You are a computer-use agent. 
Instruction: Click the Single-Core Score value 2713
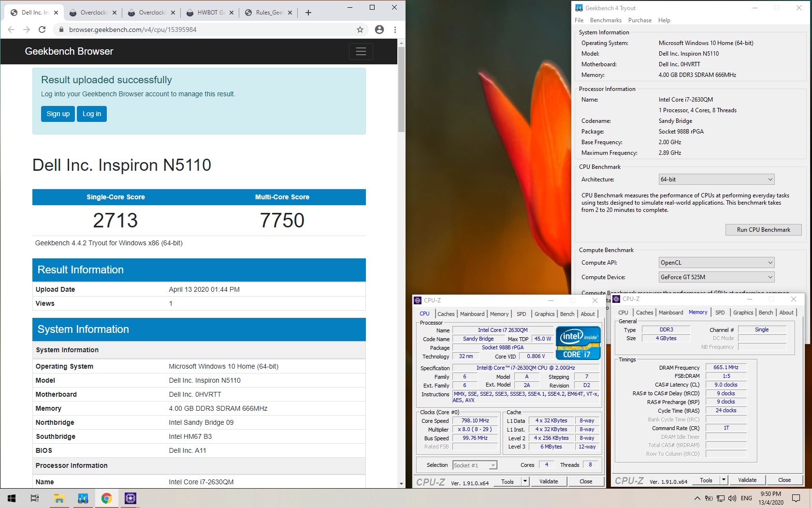116,221
